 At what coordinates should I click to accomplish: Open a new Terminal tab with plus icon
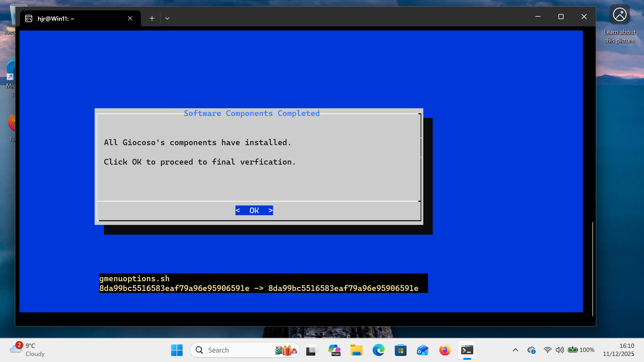pos(152,18)
